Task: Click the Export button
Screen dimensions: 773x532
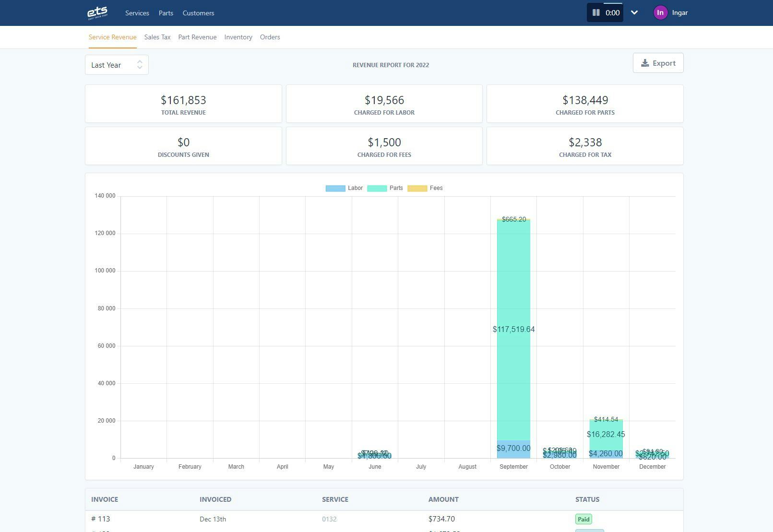Action: [x=658, y=63]
